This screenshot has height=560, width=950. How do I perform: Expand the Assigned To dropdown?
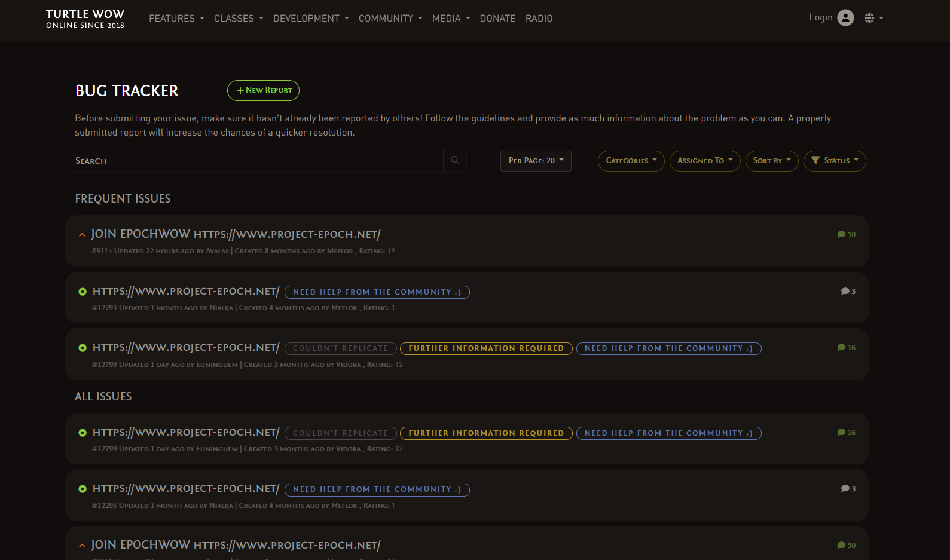coord(705,161)
